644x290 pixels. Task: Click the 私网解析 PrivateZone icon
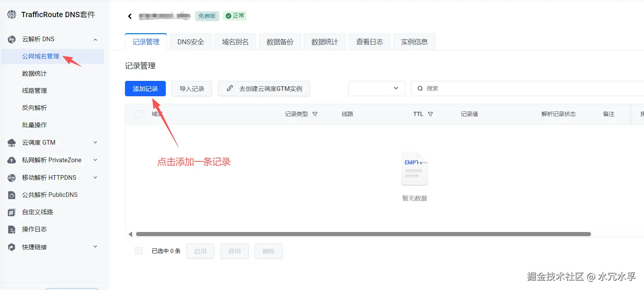[12, 160]
